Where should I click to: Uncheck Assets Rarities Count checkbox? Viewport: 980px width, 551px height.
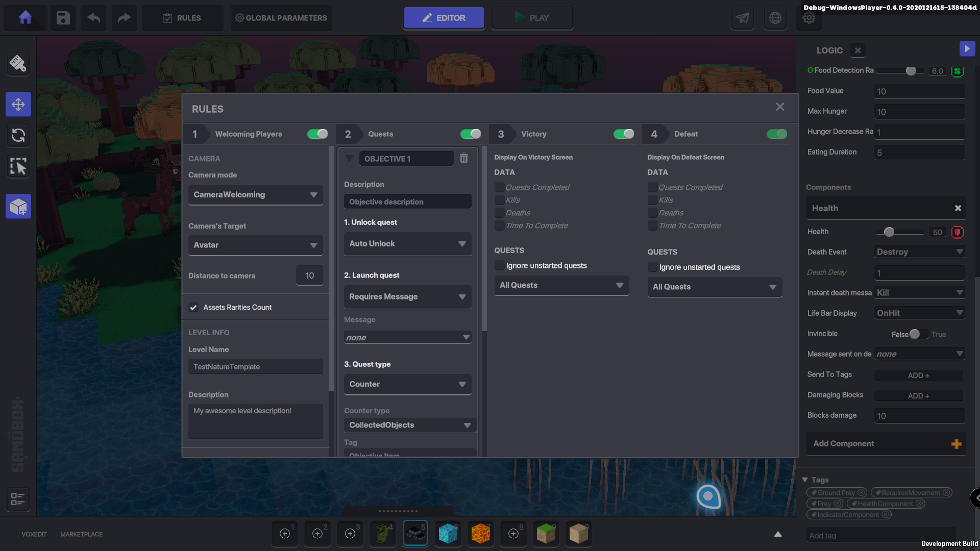click(x=193, y=307)
